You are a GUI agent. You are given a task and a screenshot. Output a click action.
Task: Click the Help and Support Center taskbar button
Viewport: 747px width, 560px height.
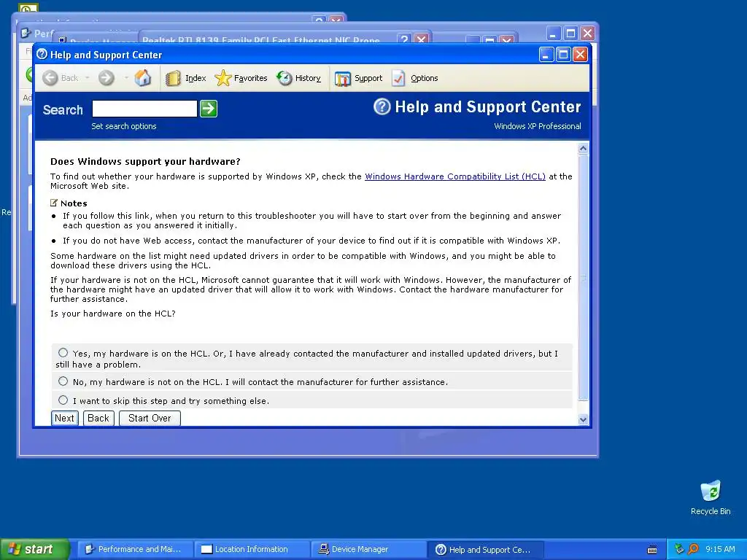click(485, 550)
